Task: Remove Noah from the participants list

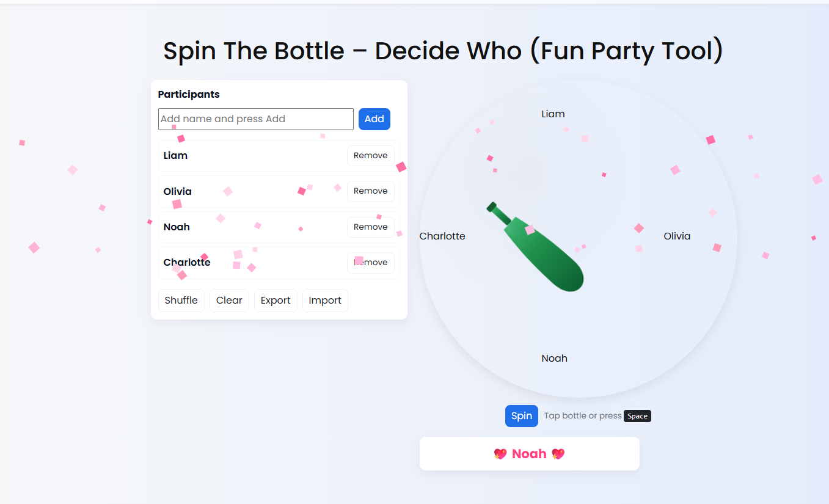Action: click(370, 227)
